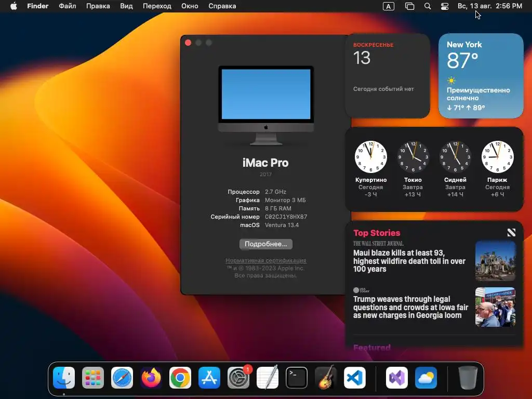The height and width of the screenshot is (399, 532).
Task: Click the 8 ГБ RAM memory value
Action: (x=278, y=208)
